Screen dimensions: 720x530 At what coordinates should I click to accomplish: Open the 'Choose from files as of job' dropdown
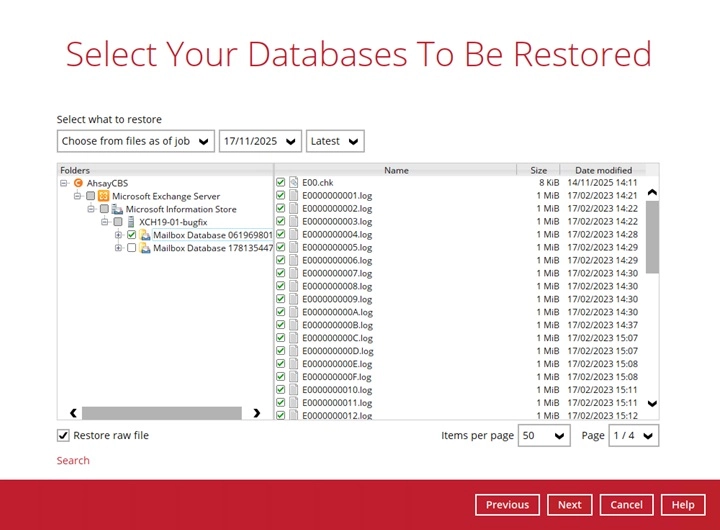[x=136, y=141]
